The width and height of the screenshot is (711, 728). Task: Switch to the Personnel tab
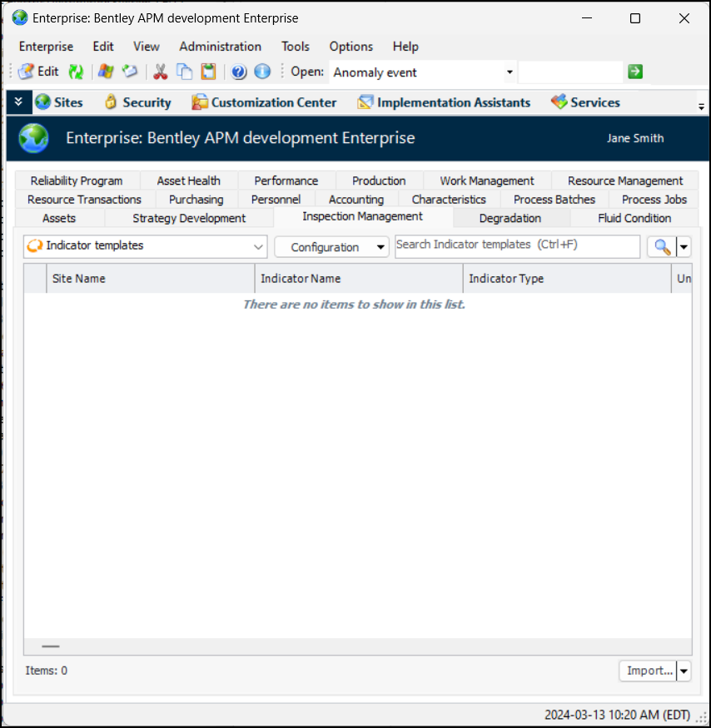click(276, 199)
